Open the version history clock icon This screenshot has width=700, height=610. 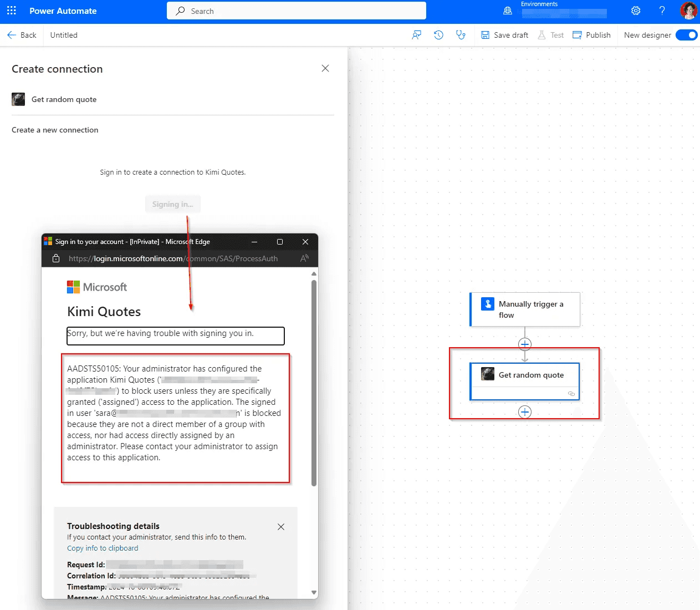pyautogui.click(x=438, y=35)
